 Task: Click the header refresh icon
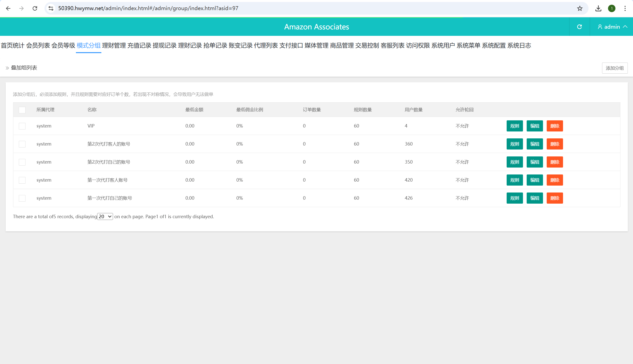click(579, 27)
